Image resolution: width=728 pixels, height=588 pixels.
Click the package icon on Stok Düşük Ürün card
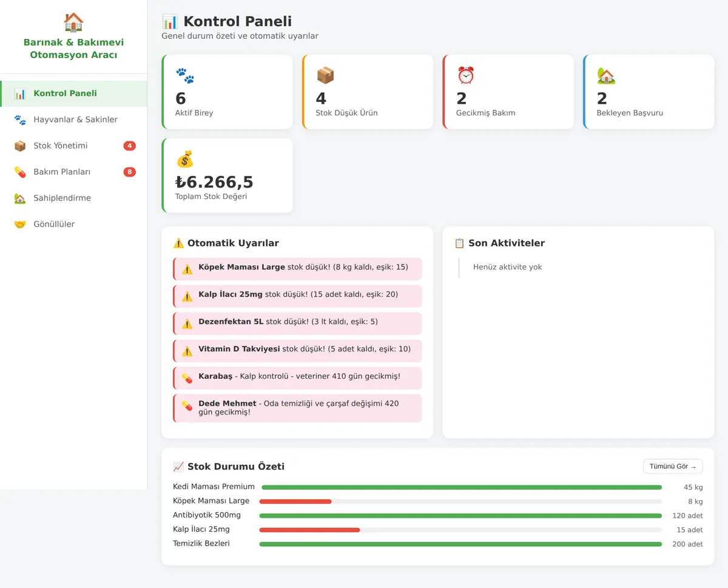click(x=325, y=76)
